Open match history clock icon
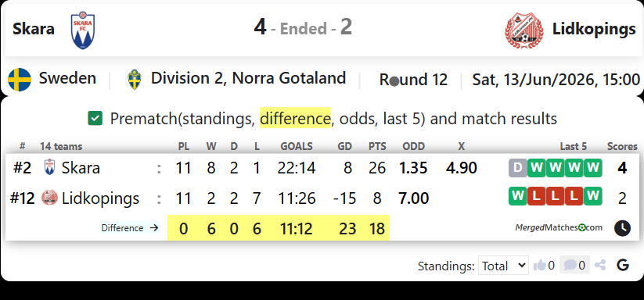644x300 pixels. click(622, 228)
